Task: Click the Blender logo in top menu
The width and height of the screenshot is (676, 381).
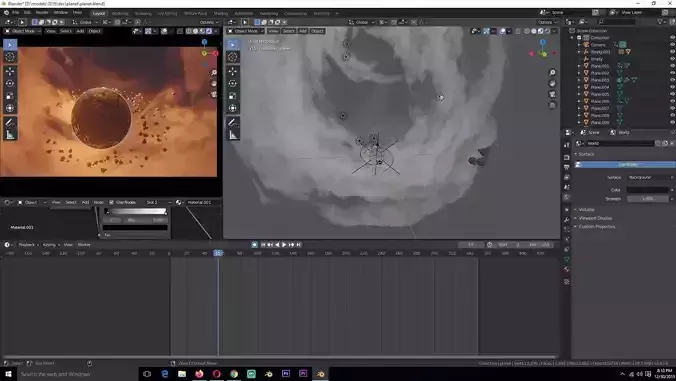Action: [6, 12]
